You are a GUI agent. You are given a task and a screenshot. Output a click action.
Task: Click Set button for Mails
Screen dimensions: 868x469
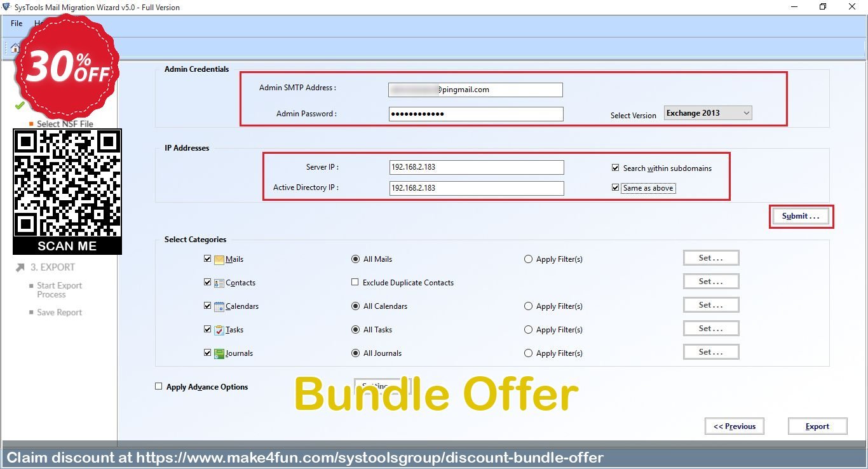pos(711,258)
